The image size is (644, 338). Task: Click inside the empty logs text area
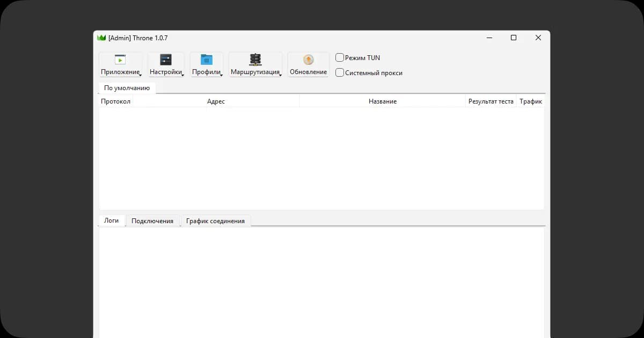pos(321,279)
